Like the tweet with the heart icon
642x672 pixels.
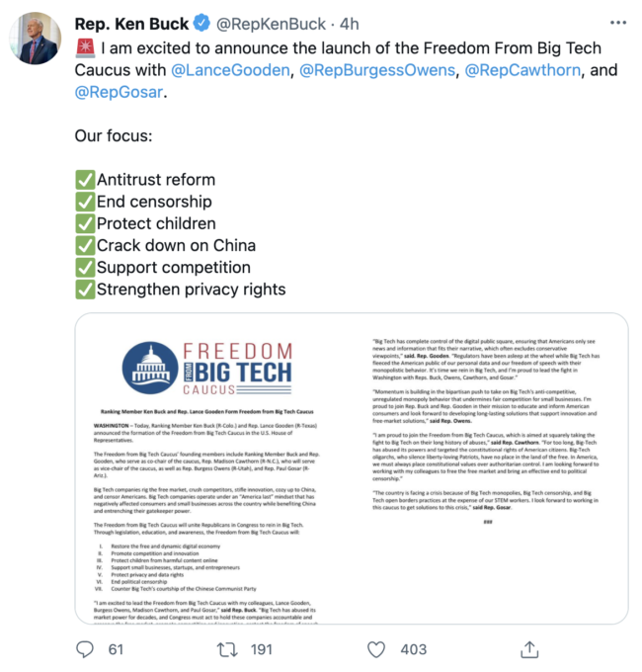click(x=376, y=648)
